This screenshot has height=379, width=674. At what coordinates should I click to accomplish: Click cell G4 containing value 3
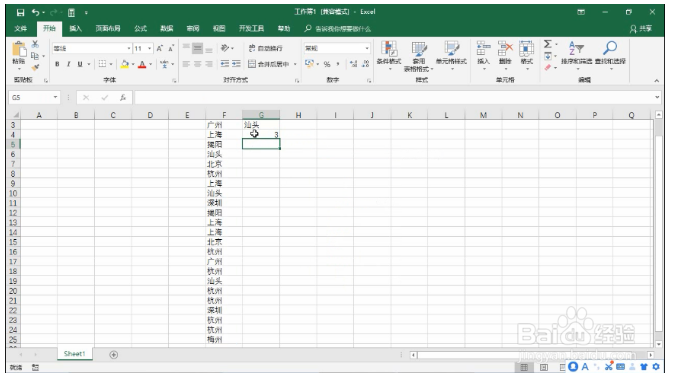point(261,134)
